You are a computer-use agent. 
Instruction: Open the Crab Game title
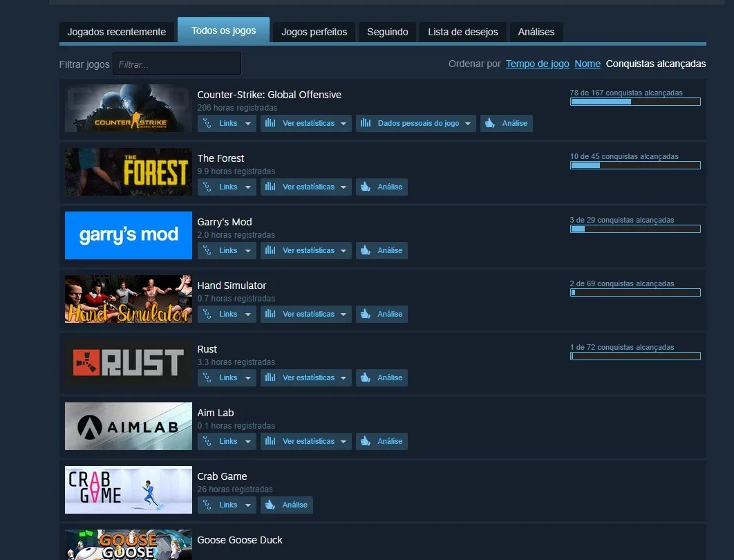click(x=222, y=476)
